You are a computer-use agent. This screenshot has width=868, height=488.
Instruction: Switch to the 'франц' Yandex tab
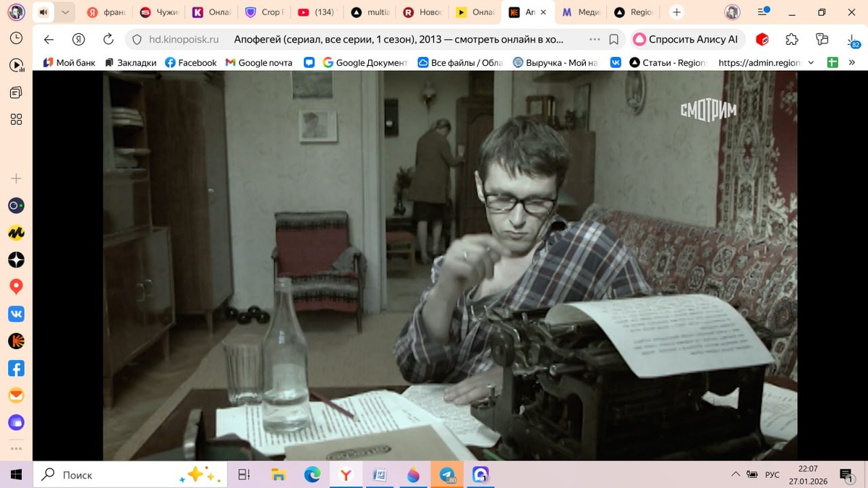[x=106, y=12]
